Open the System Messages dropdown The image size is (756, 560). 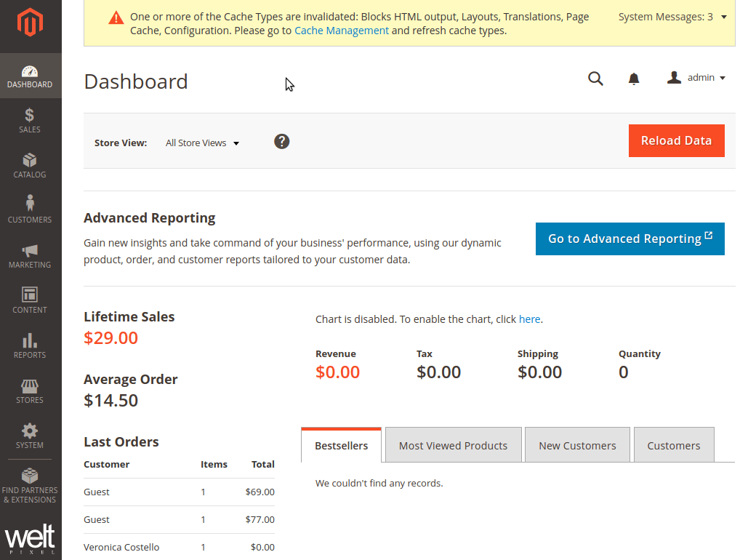pyautogui.click(x=671, y=16)
